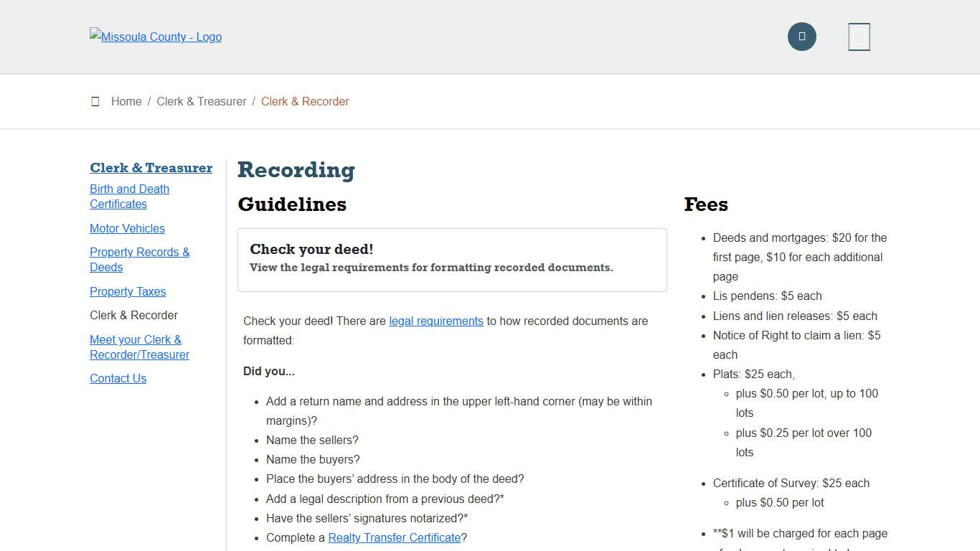Click the Recording page heading
The image size is (980, 551).
point(296,170)
